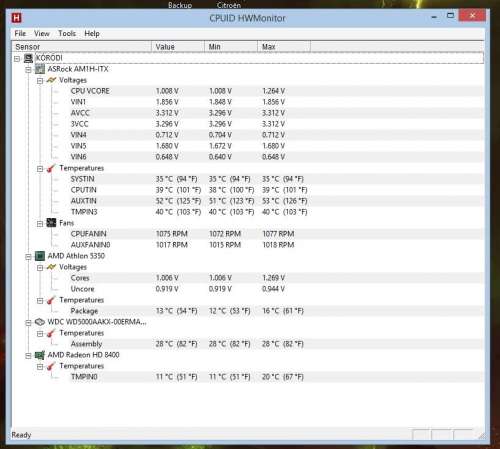The image size is (500, 449).
Task: Collapse the WDC WD5000AAKX node
Action: (x=28, y=323)
